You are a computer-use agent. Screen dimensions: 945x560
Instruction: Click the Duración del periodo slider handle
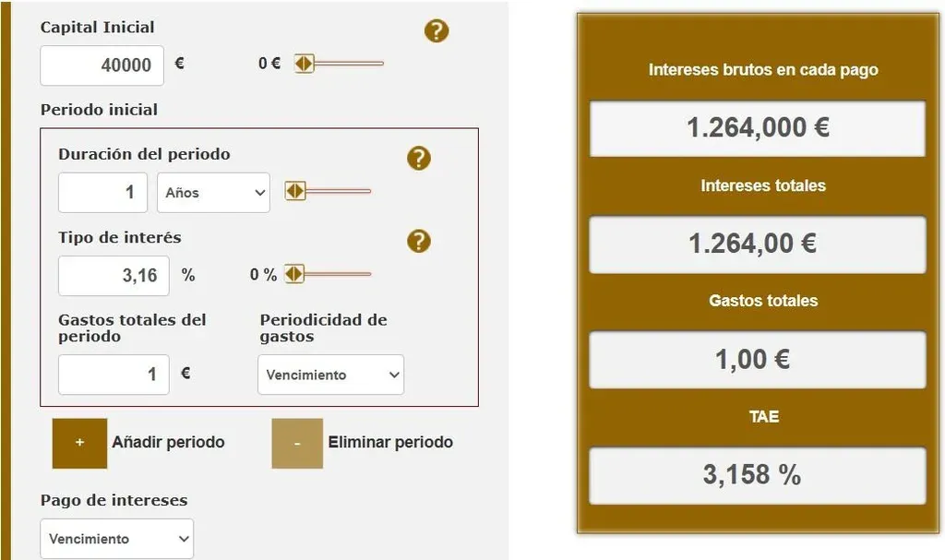295,191
